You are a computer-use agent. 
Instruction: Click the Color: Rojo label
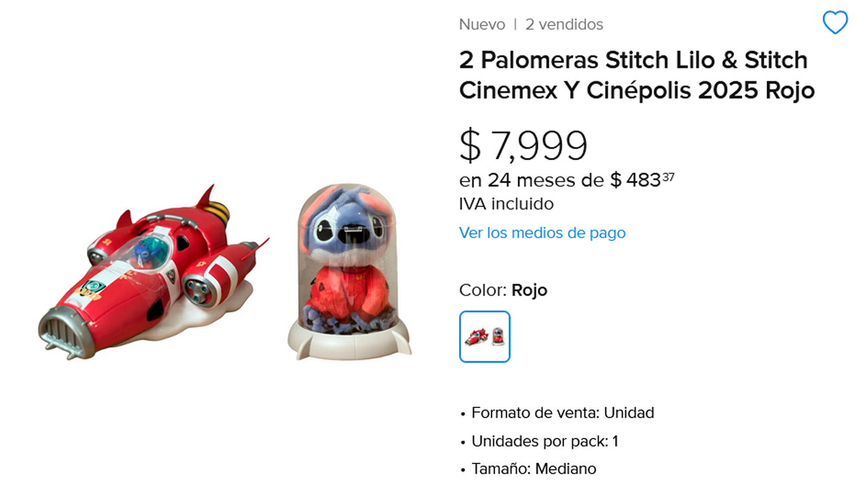point(503,290)
